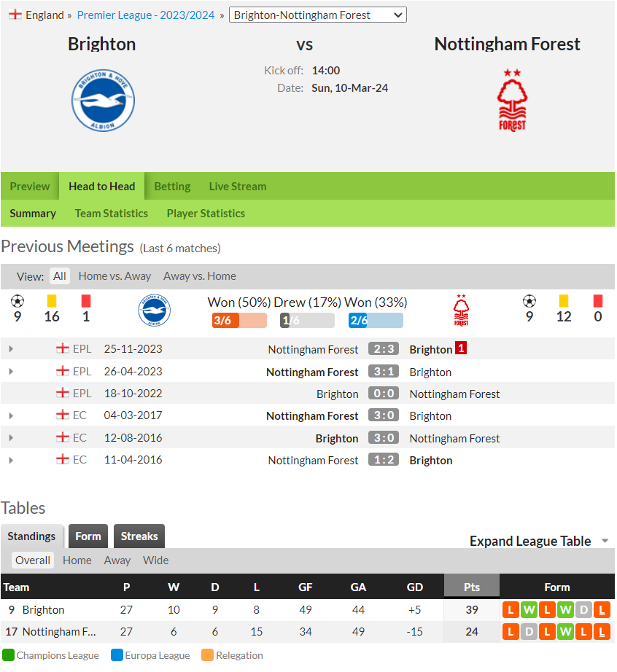Image resolution: width=617 pixels, height=672 pixels.
Task: Switch to the Streaks tab
Action: click(139, 536)
